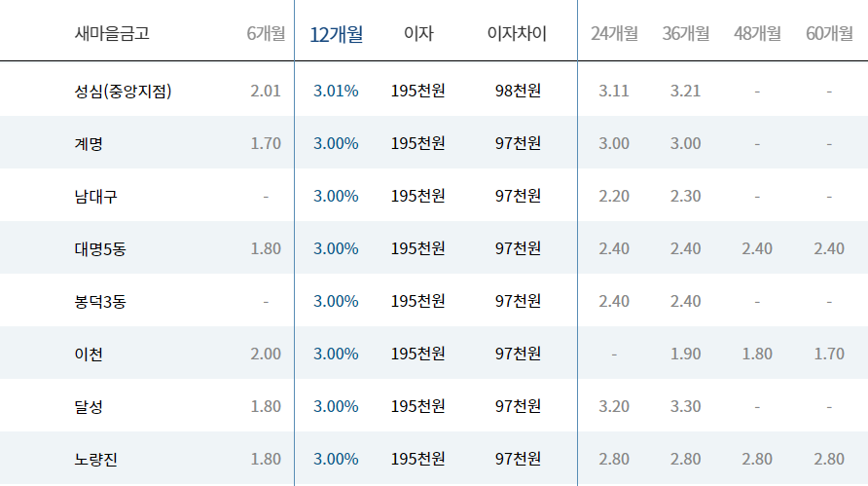The image size is (868, 486).
Task: Click the 이자차이 column header
Action: pyautogui.click(x=517, y=34)
